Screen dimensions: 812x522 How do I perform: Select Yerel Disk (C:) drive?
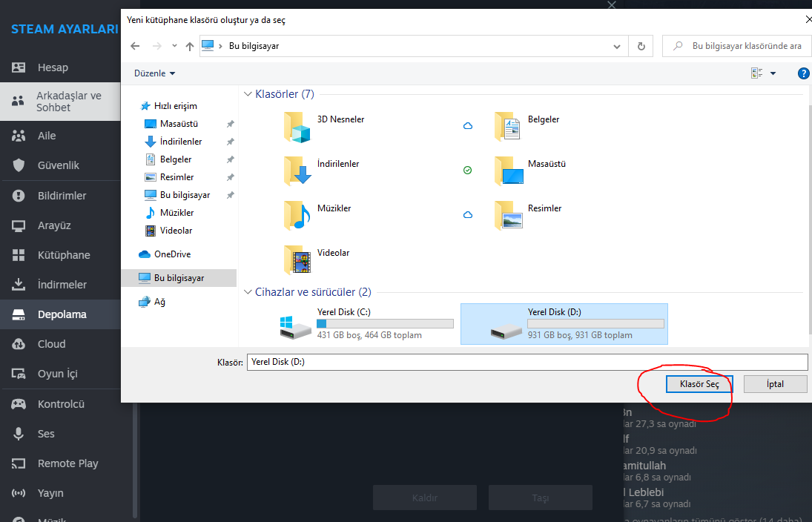pos(366,324)
